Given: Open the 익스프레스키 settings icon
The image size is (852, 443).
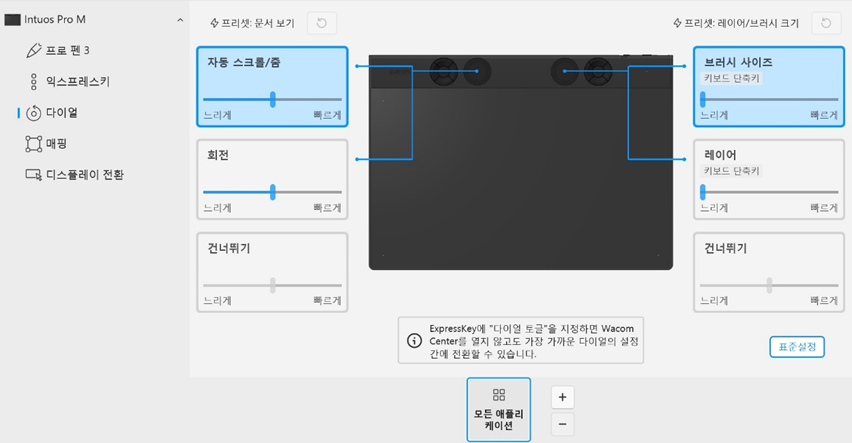Looking at the screenshot, I should coord(34,82).
